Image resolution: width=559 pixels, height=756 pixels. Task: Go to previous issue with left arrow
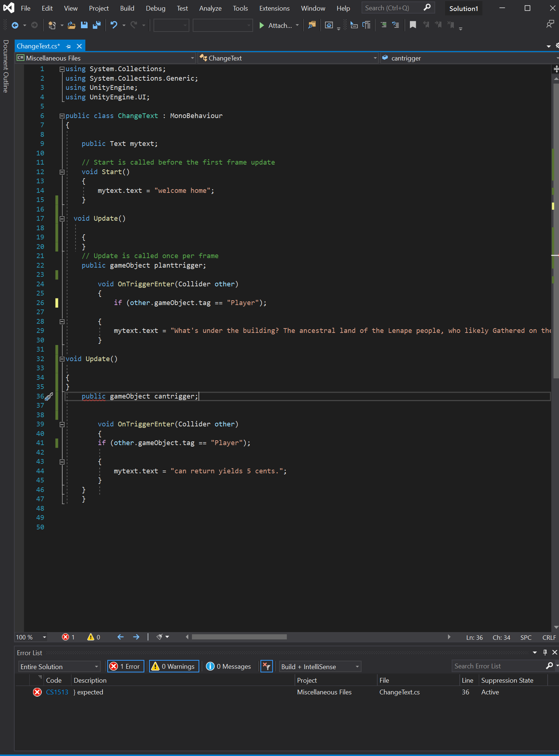121,637
